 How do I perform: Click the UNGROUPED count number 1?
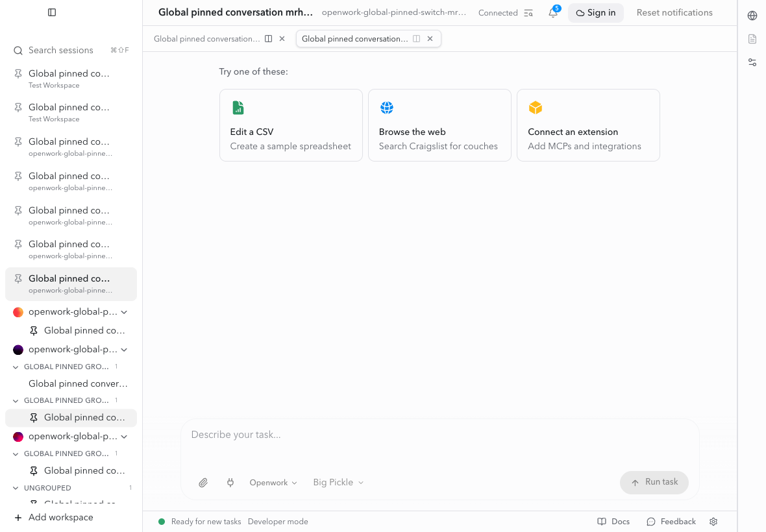(130, 488)
